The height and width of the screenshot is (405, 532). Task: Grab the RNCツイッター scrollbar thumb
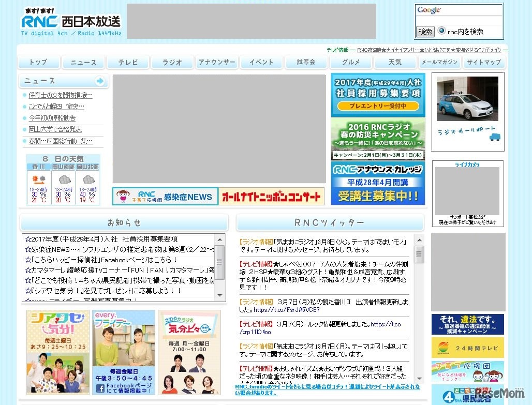(x=419, y=254)
